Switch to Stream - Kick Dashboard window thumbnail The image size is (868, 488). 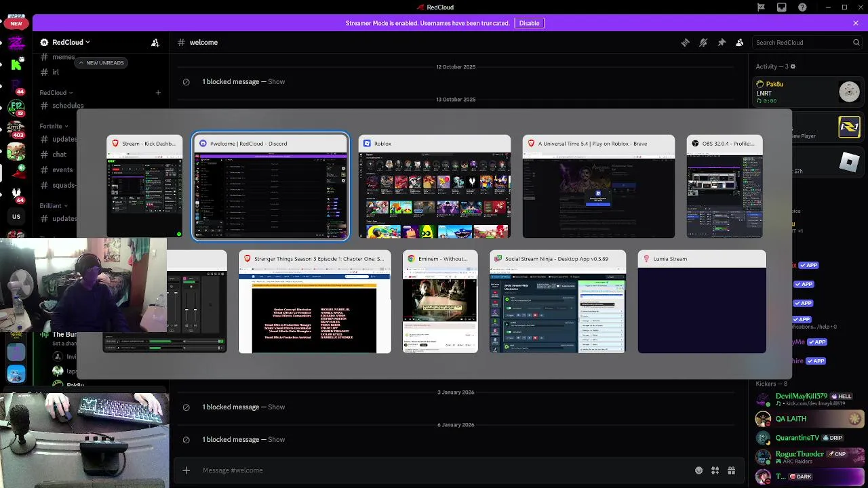point(144,186)
